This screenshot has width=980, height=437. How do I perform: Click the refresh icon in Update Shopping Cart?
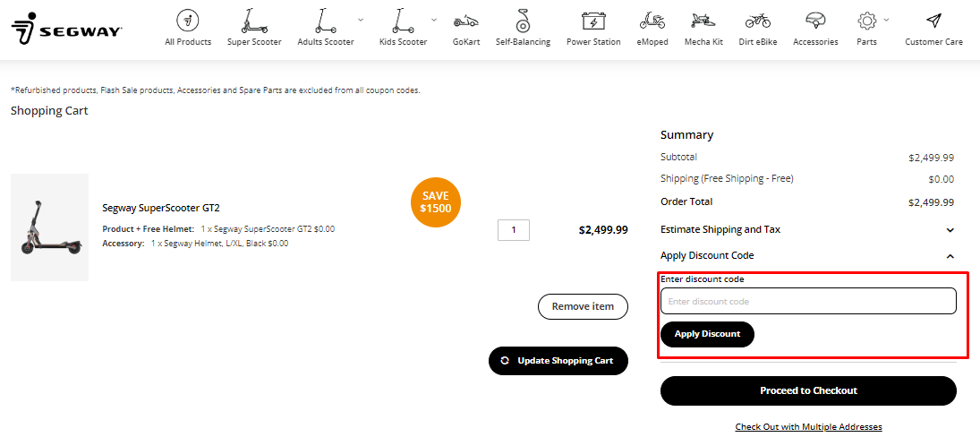[x=505, y=361]
